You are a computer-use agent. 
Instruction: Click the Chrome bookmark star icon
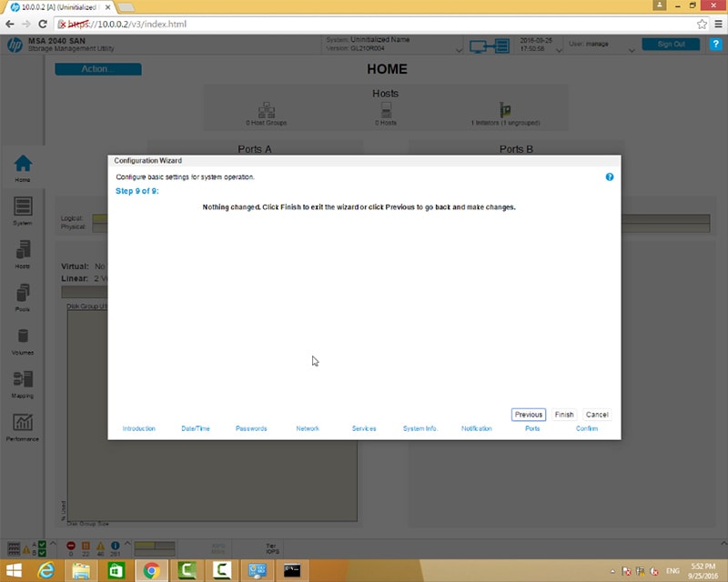tap(702, 24)
